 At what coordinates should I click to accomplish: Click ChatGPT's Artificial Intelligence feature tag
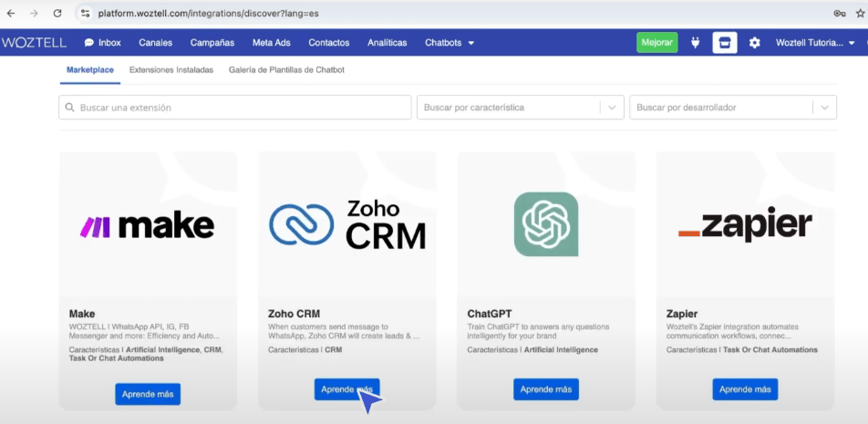click(x=561, y=350)
